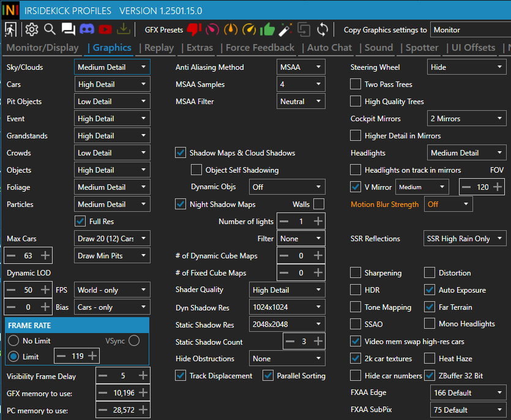Switch to Force Feedback tab

pos(260,48)
